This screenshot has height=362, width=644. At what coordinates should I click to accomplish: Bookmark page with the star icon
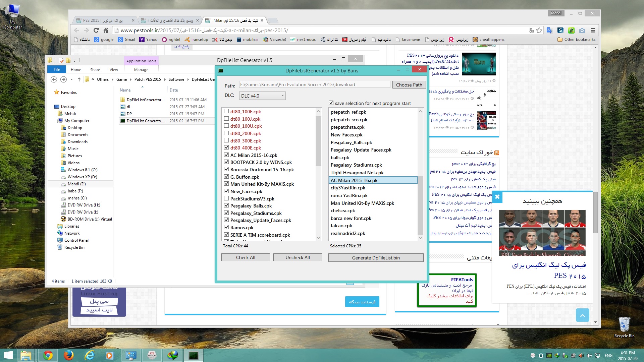point(539,31)
